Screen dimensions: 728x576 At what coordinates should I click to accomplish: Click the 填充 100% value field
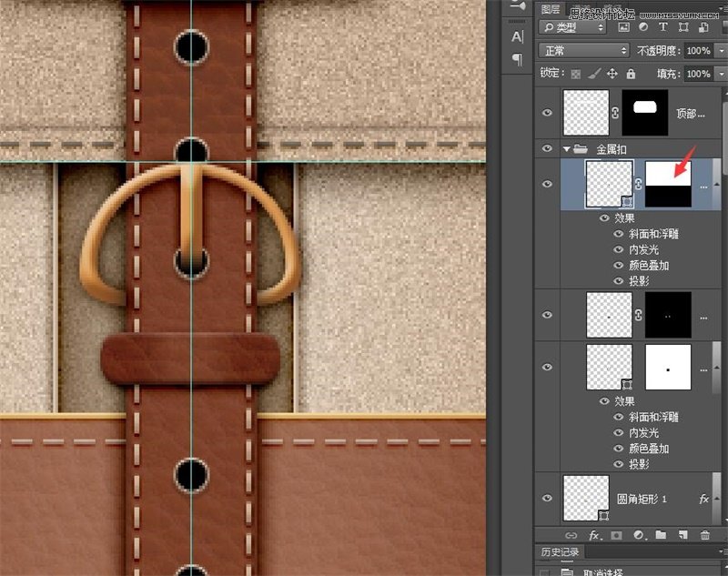pyautogui.click(x=699, y=74)
